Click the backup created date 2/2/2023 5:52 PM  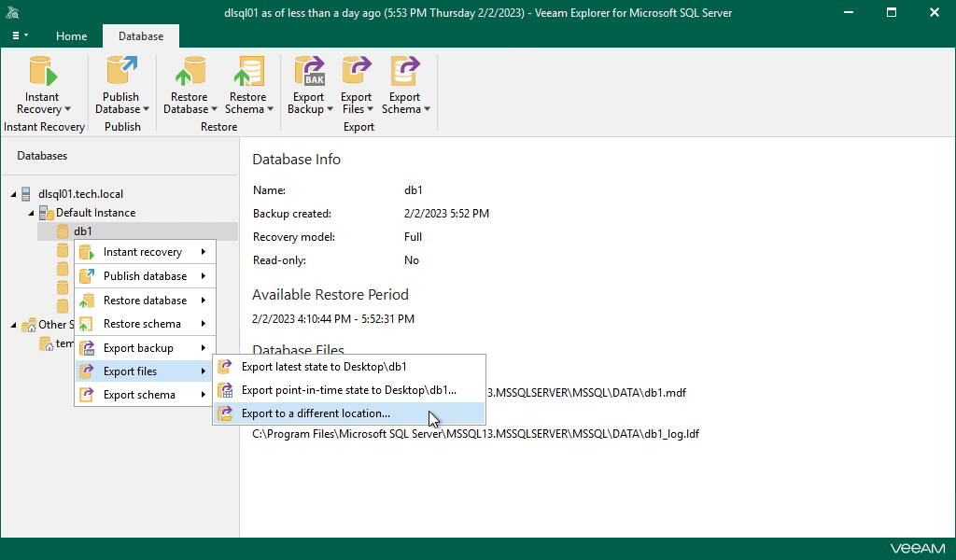(x=446, y=214)
